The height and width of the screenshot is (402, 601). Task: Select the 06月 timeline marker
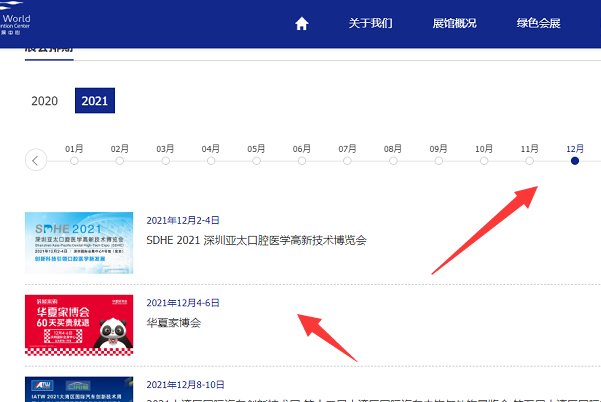pyautogui.click(x=302, y=161)
